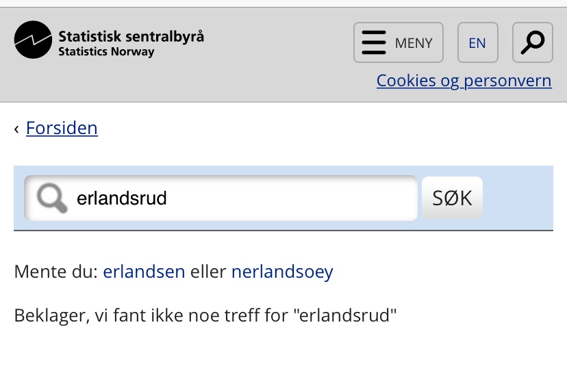Click the "Beklager, vi fant ikke" message

pos(205,315)
